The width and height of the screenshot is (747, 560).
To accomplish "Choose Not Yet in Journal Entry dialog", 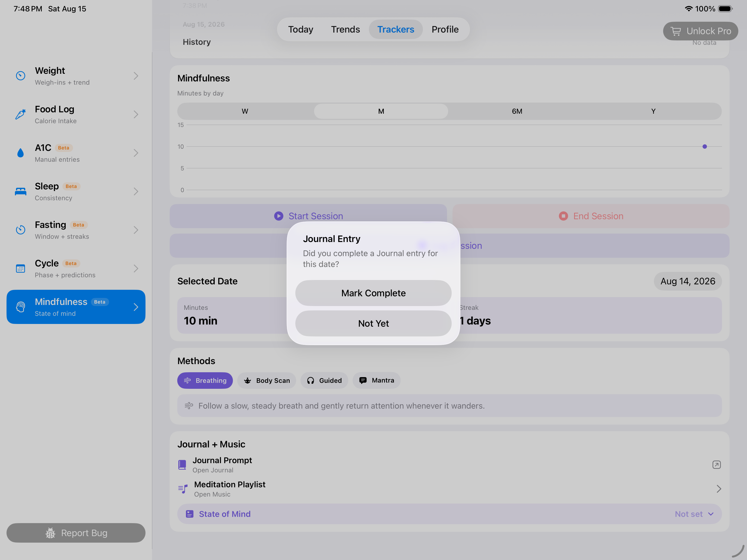I will (x=373, y=323).
